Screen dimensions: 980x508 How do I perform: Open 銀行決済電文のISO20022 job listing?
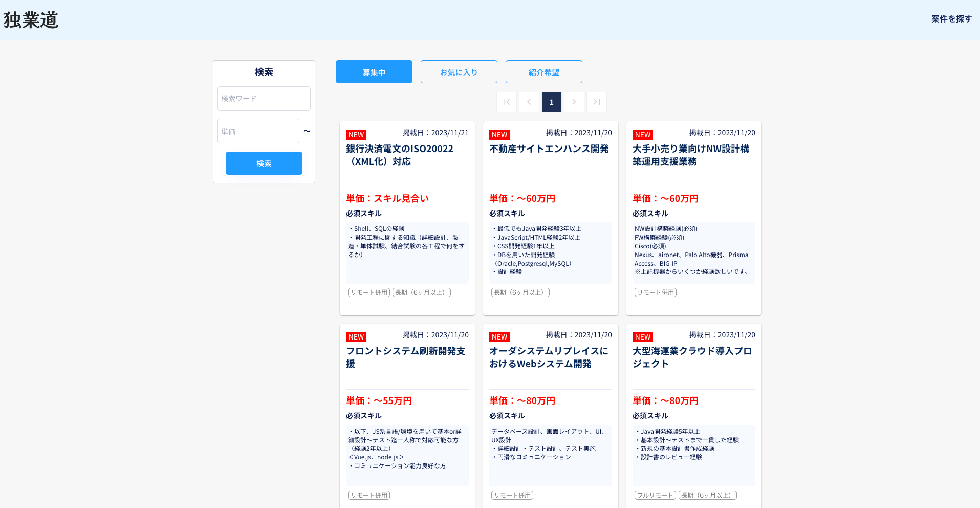(399, 155)
